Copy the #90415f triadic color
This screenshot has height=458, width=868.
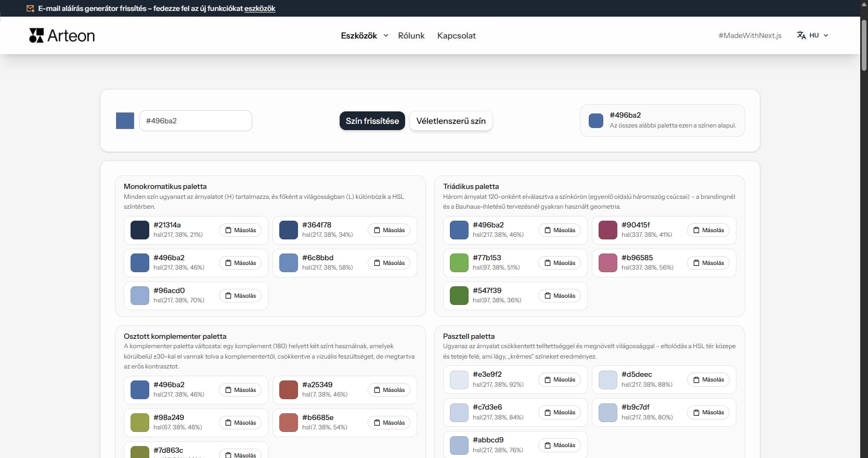click(x=708, y=230)
